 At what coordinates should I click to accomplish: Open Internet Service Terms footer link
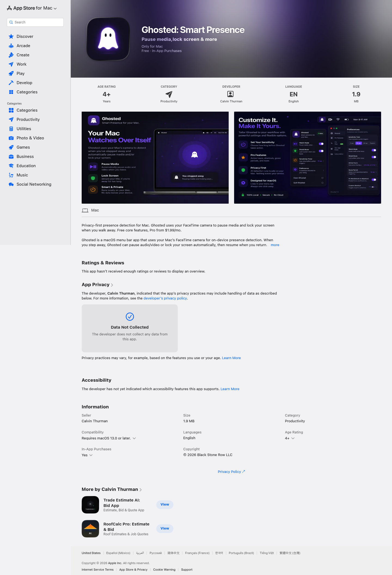point(97,570)
